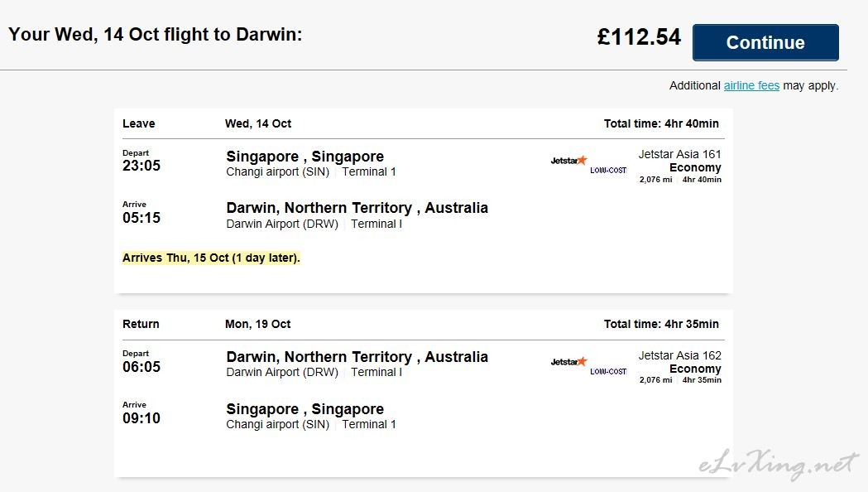Click the Low-Cost badge on outbound flight
The image size is (868, 492).
pos(608,171)
